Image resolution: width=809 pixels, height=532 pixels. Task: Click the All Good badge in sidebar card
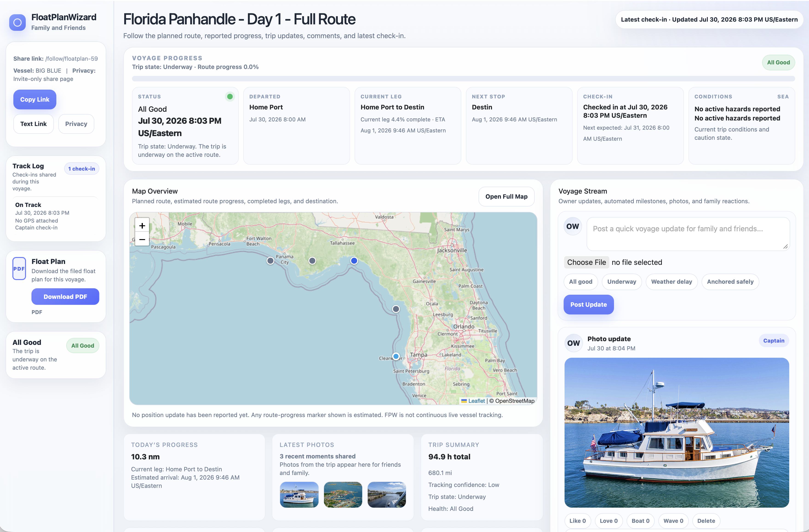(x=83, y=346)
